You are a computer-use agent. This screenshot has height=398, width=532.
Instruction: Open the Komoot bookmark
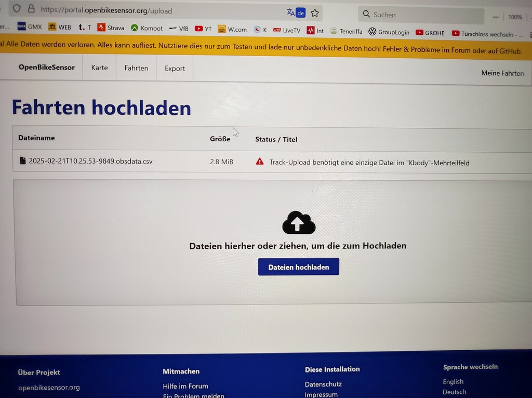coord(147,28)
